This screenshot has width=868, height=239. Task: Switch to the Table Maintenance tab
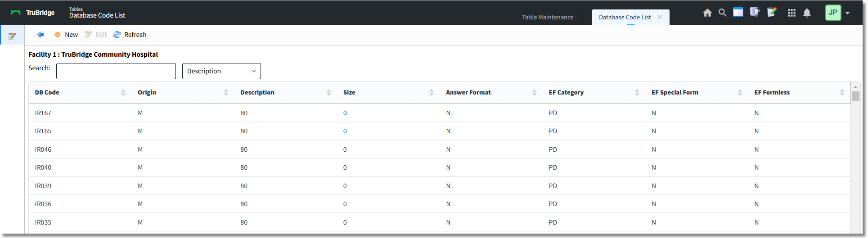(548, 17)
